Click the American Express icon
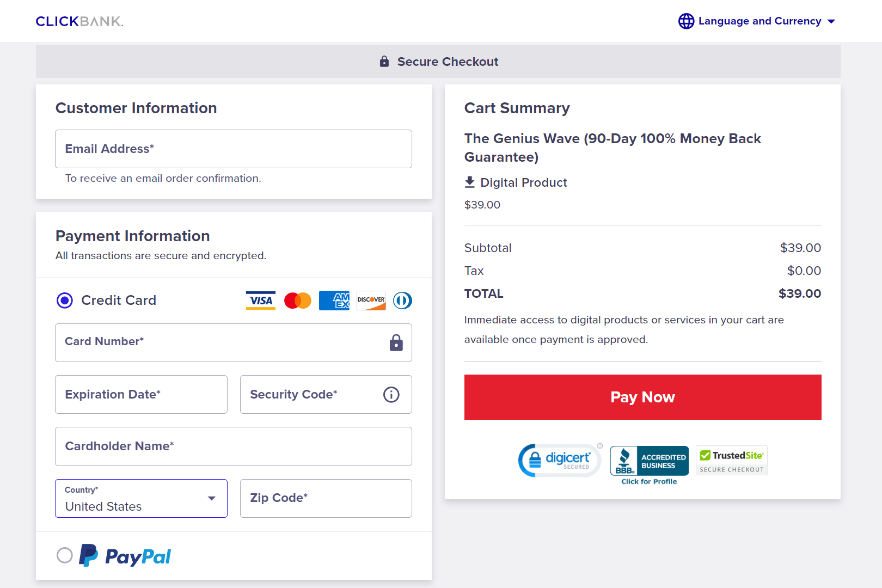Screen dimensions: 882x588 (334, 301)
